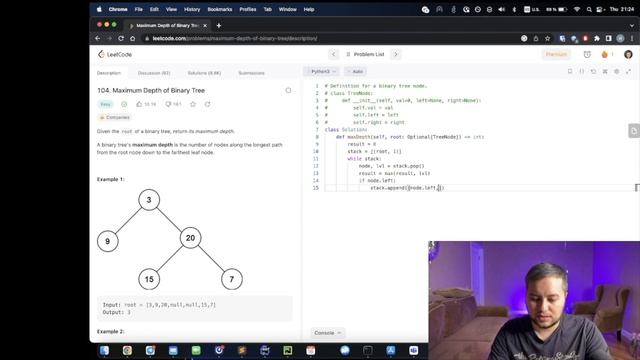Click the LeetCode logo
The image size is (640, 360).
[x=115, y=54]
